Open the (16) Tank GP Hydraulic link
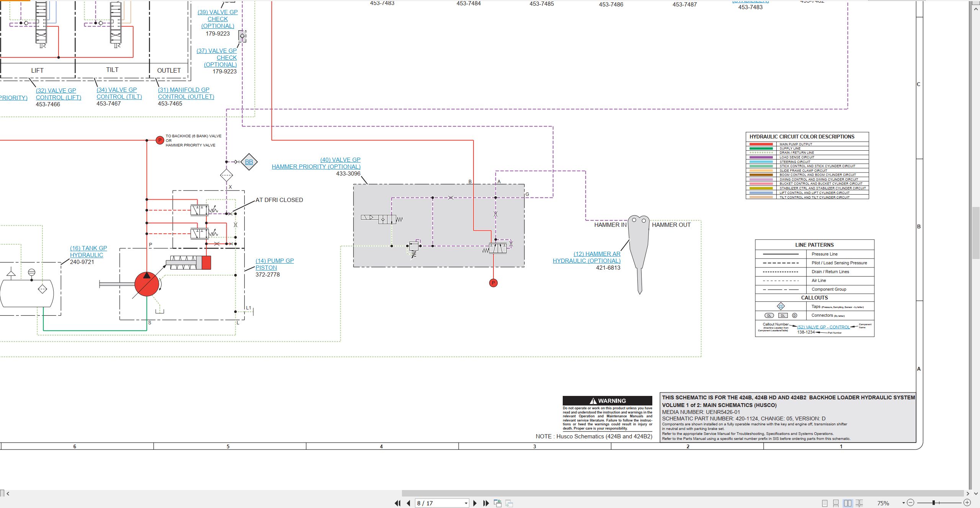This screenshot has height=508, width=980. (x=88, y=252)
